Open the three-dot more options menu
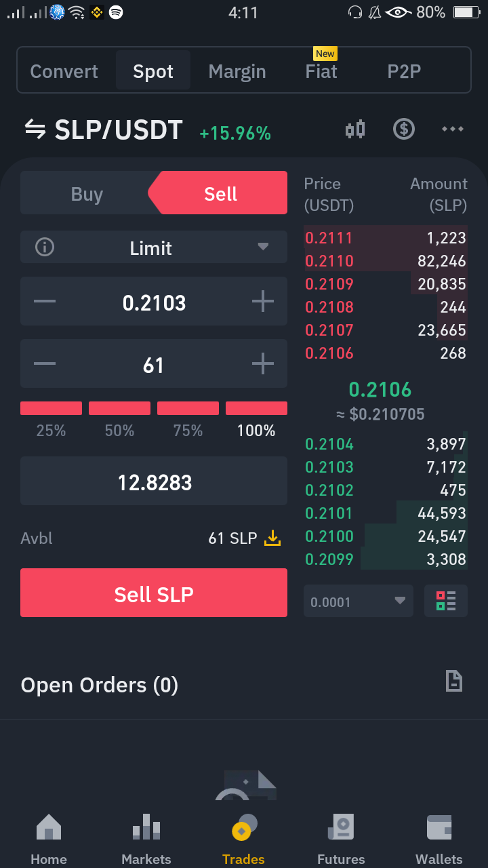 pos(453,129)
